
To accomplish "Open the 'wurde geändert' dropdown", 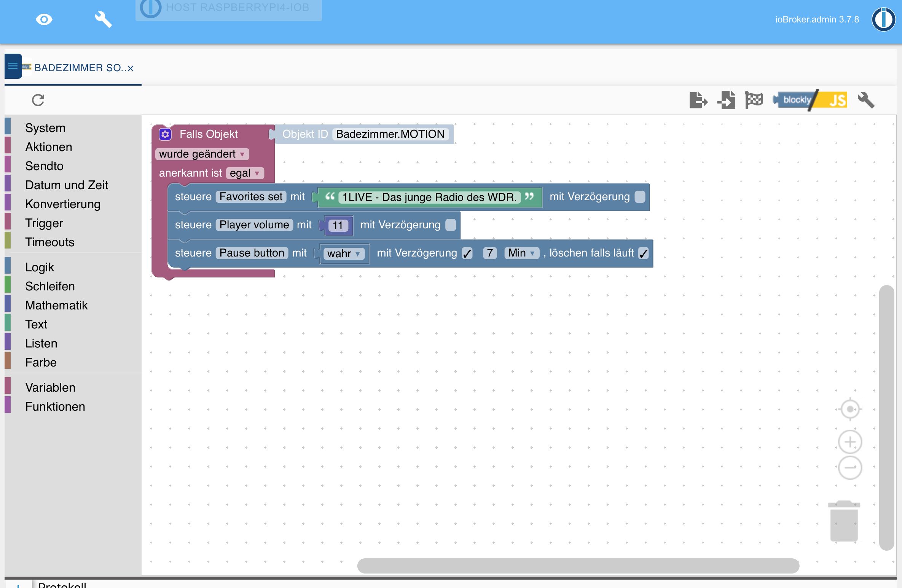I will pyautogui.click(x=202, y=154).
